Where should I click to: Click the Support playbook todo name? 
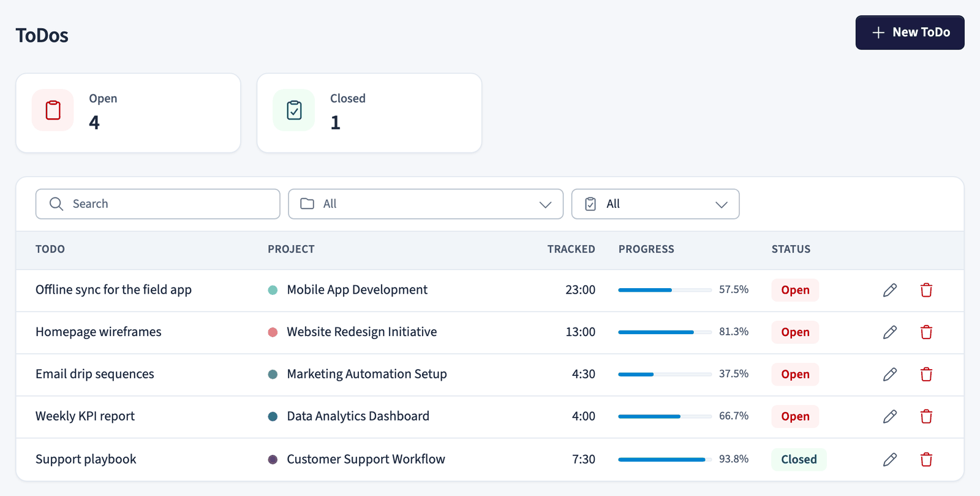coord(86,459)
